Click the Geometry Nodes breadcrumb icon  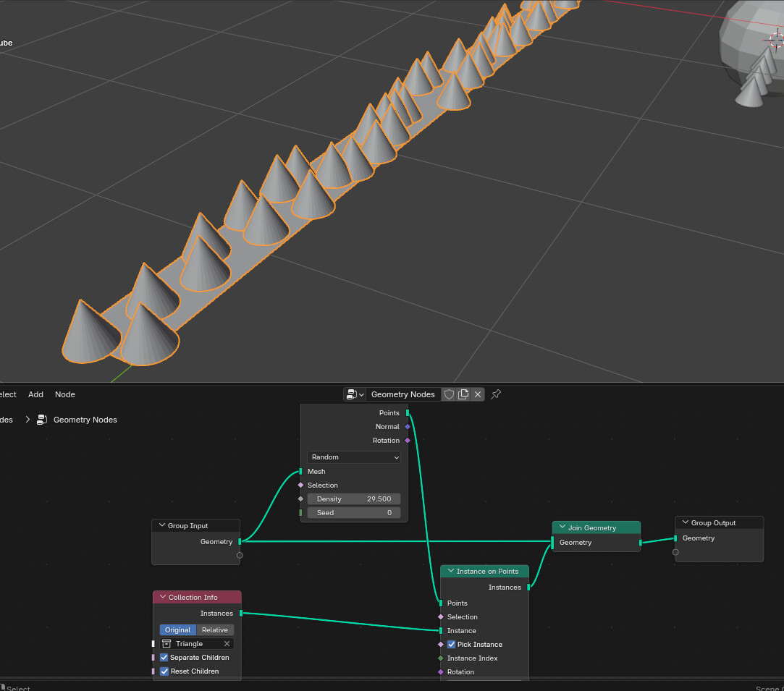pos(42,420)
